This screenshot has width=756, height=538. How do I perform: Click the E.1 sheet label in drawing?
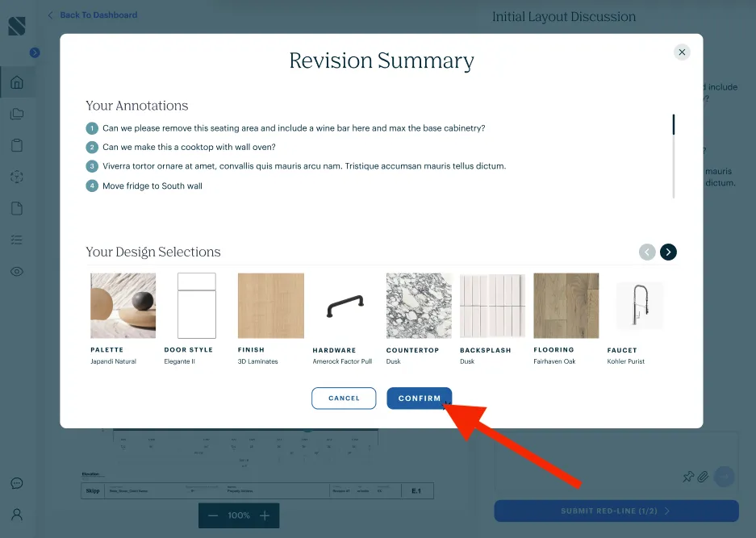click(416, 490)
